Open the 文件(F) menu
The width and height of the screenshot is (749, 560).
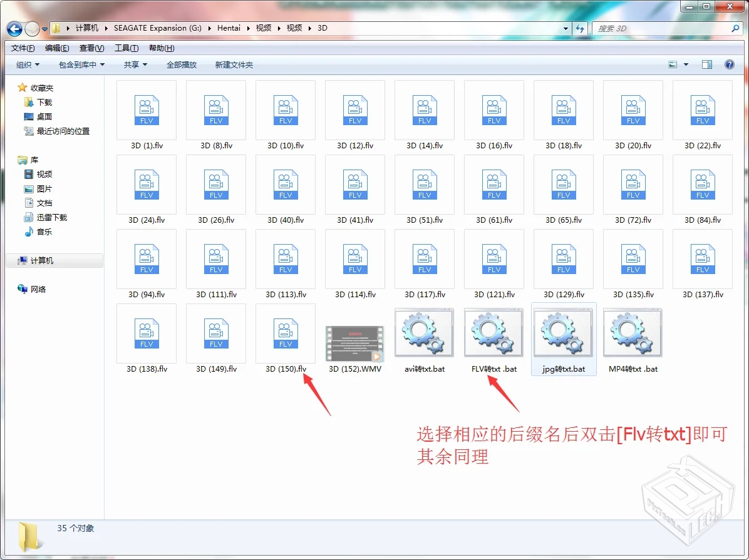pyautogui.click(x=23, y=48)
